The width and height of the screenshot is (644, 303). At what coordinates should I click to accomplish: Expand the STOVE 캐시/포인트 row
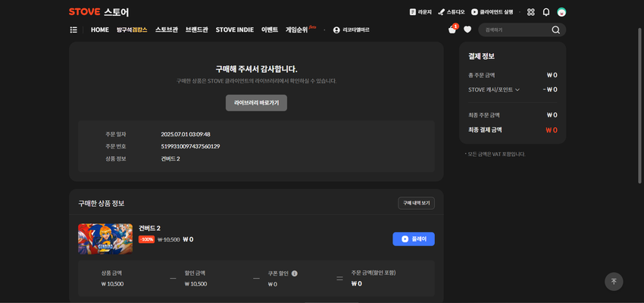(494, 89)
